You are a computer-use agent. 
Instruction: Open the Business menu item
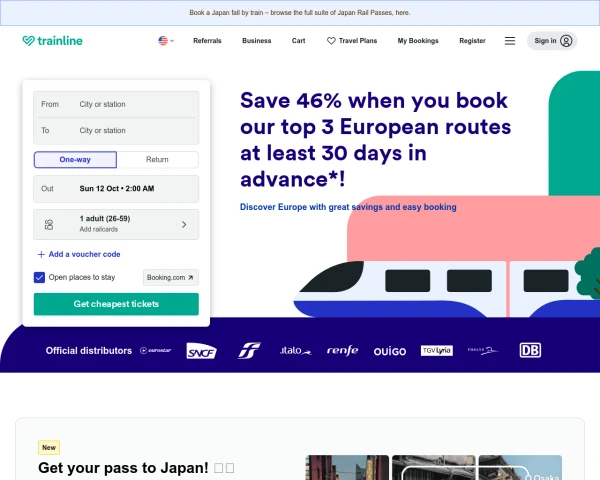pos(256,41)
